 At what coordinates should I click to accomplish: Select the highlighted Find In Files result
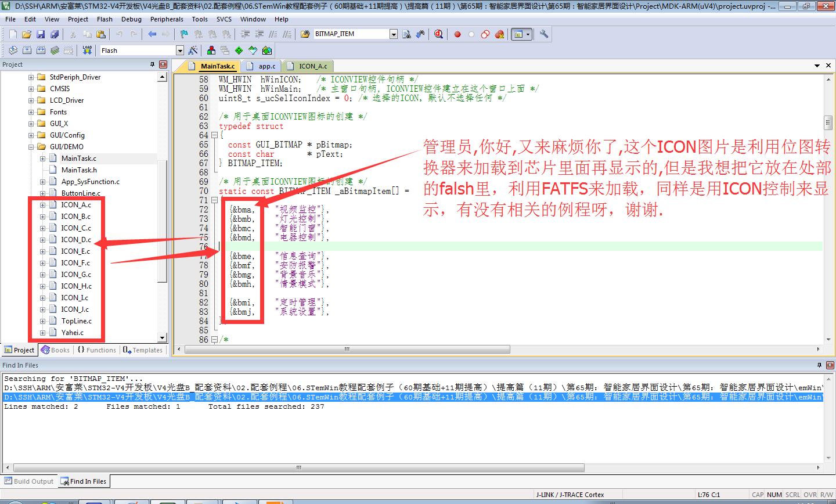[413, 397]
